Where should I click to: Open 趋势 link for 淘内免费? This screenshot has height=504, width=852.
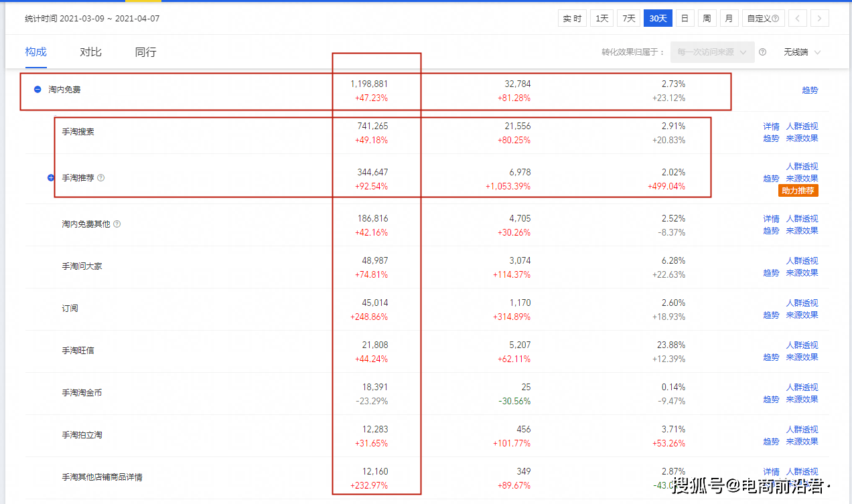pos(810,90)
